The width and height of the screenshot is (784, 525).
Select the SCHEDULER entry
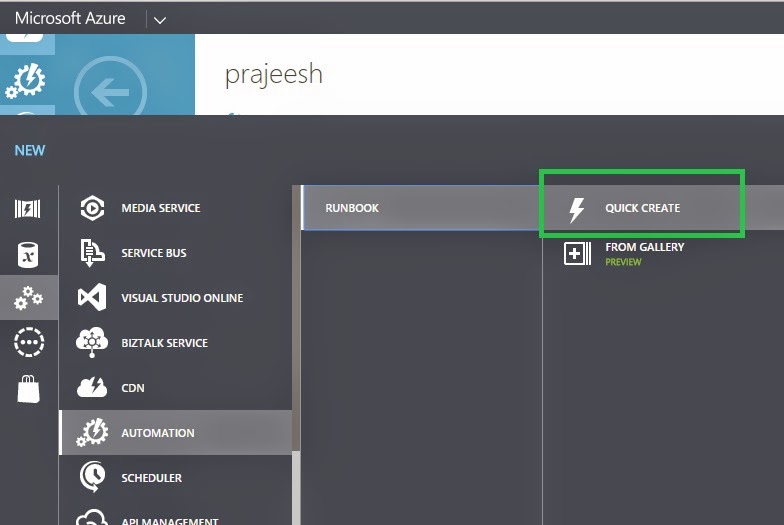pyautogui.click(x=152, y=478)
